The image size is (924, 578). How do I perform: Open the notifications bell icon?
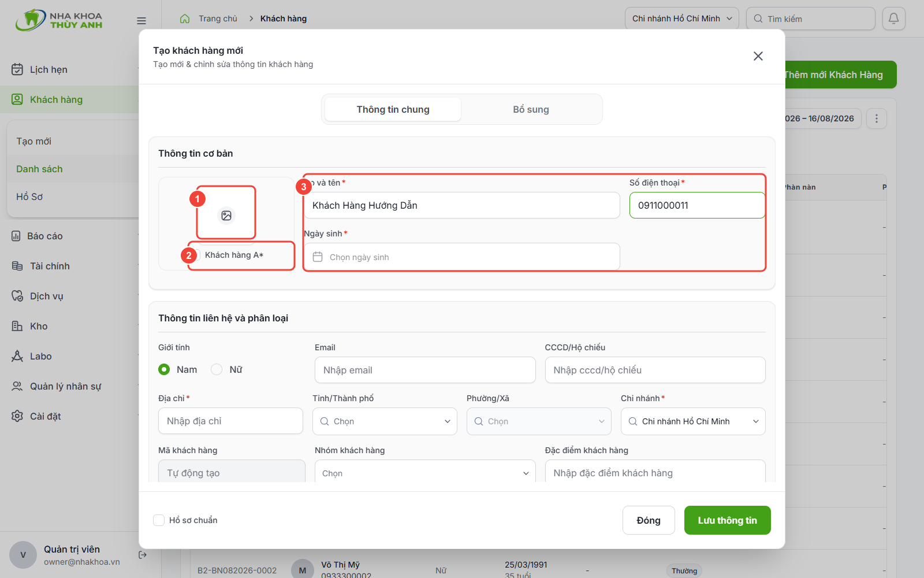pos(893,18)
